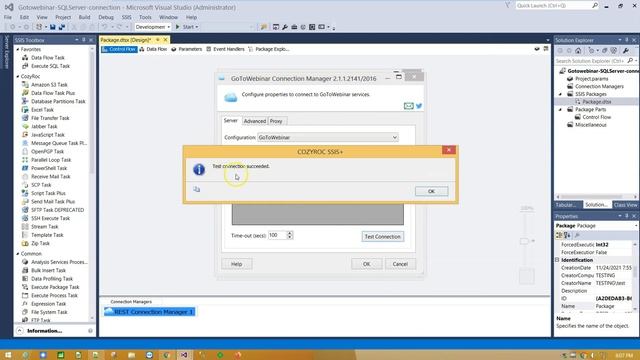Screen dimensions: 640x360
Task: Click Quick Launch search box
Action: (554, 6)
